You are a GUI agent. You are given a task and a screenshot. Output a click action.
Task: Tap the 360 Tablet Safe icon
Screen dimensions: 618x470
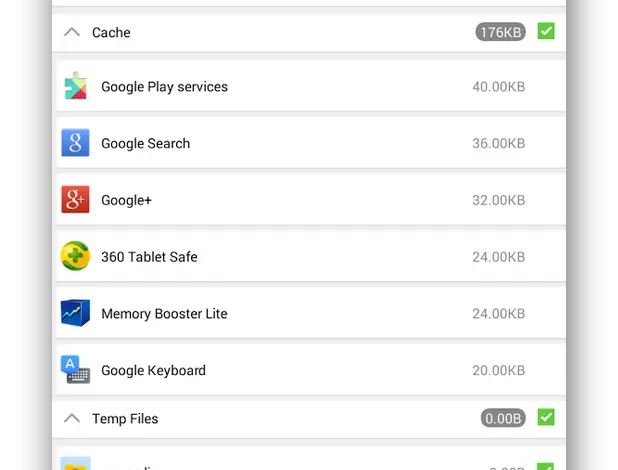click(76, 257)
